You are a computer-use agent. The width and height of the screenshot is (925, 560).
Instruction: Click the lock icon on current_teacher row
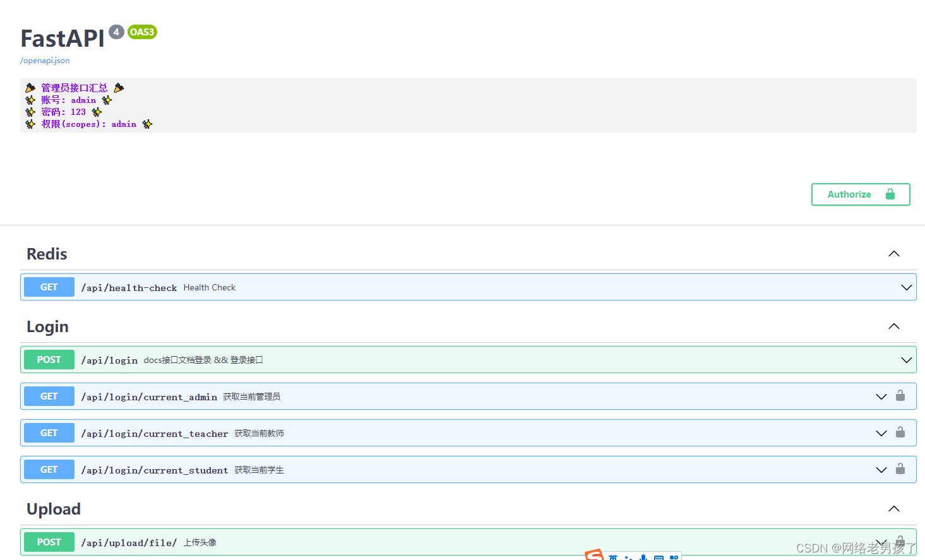pos(900,432)
